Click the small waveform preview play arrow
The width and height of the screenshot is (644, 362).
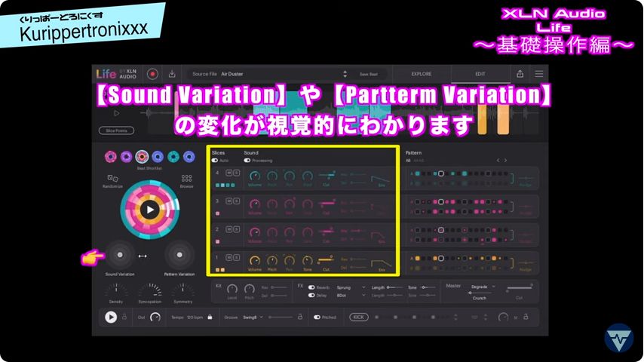[x=117, y=113]
